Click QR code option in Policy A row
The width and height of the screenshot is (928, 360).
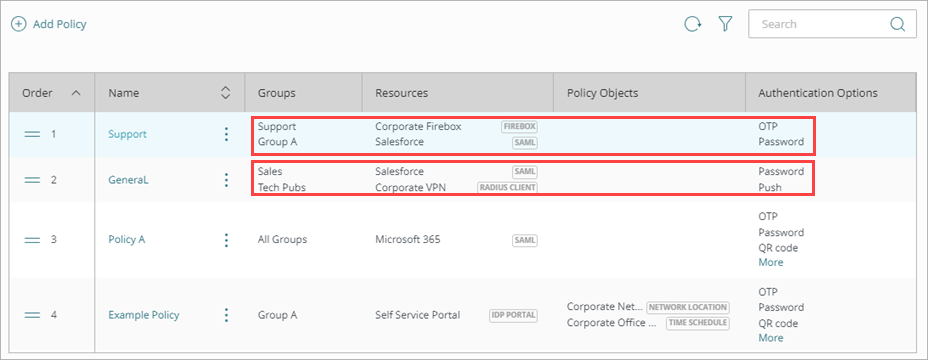(778, 248)
